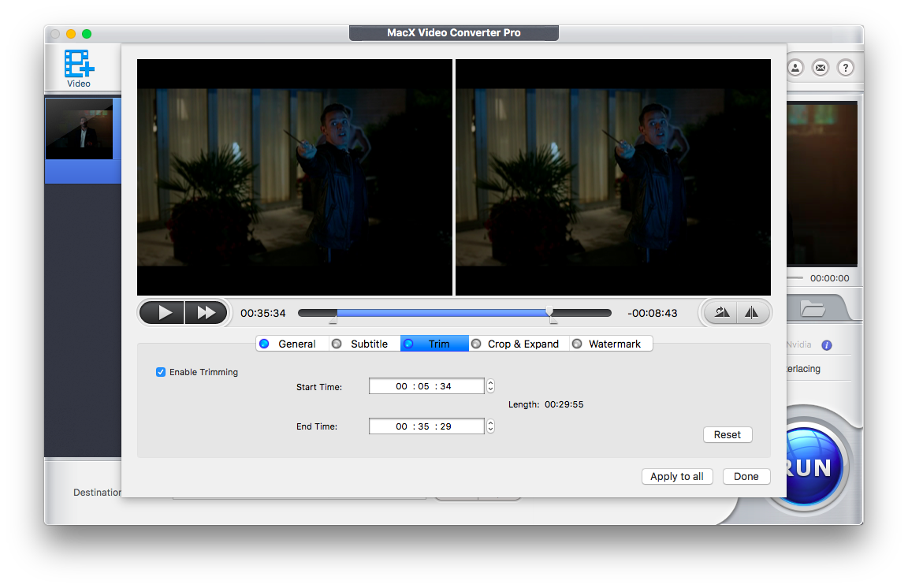Click the email envelope icon
This screenshot has width=908, height=588.
(x=821, y=68)
